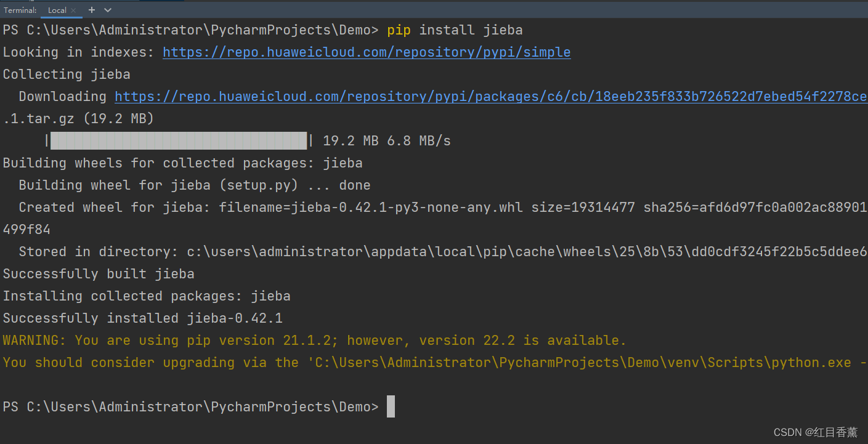
Task: Open the terminal sessions chevron dropdown
Action: click(107, 10)
